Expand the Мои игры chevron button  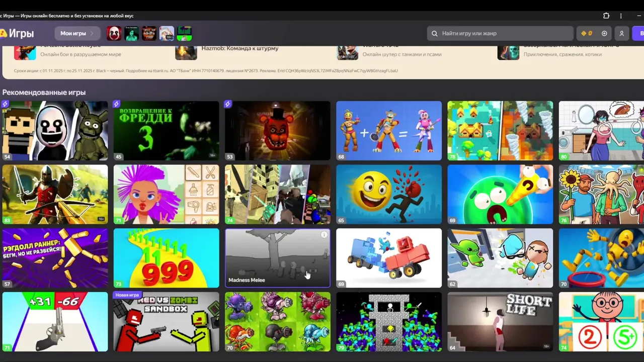pos(77,34)
